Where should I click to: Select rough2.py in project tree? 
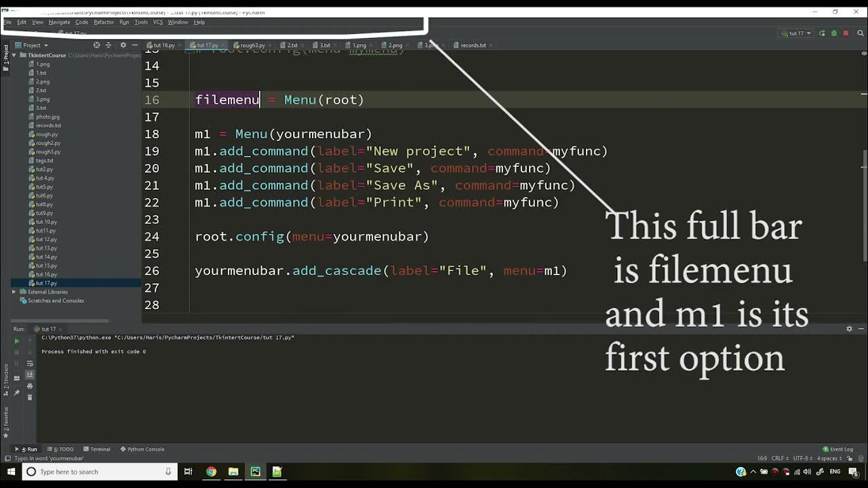(x=48, y=143)
